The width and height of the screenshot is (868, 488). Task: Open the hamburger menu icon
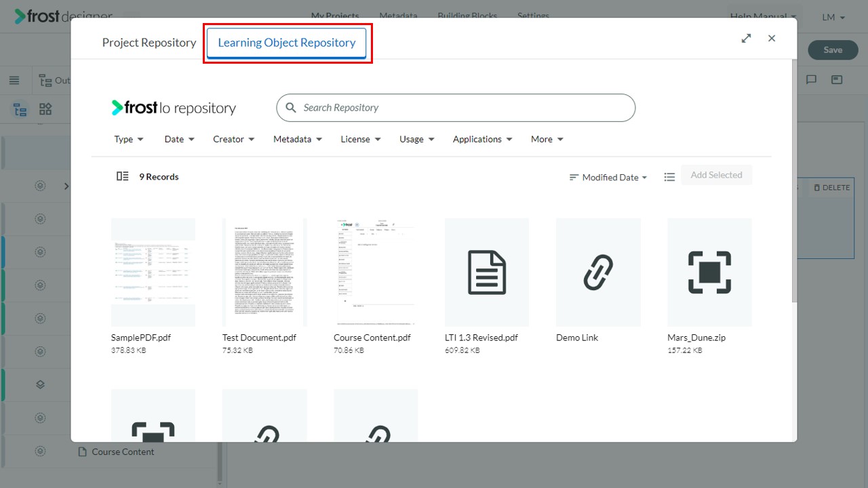coord(14,81)
